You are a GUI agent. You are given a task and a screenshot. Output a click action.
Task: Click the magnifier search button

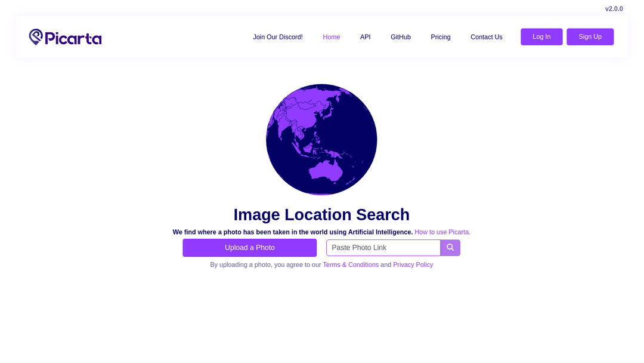(x=450, y=248)
